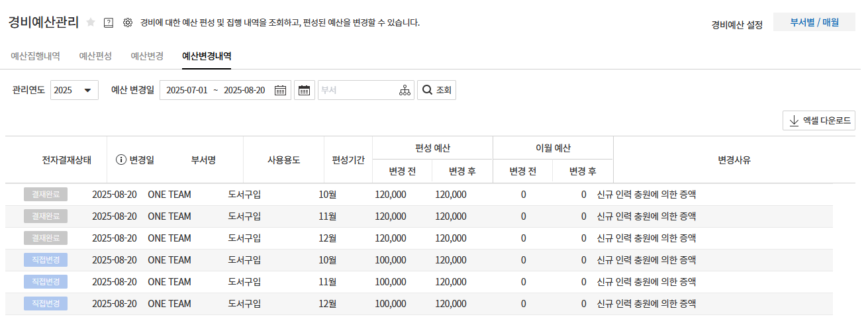Click the favorite star next to 경비예산관리

click(91, 23)
